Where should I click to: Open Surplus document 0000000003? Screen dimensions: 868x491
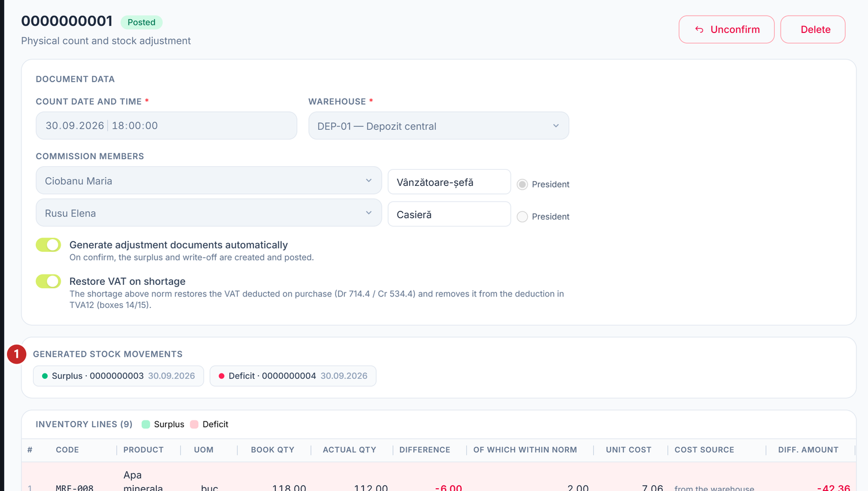119,376
